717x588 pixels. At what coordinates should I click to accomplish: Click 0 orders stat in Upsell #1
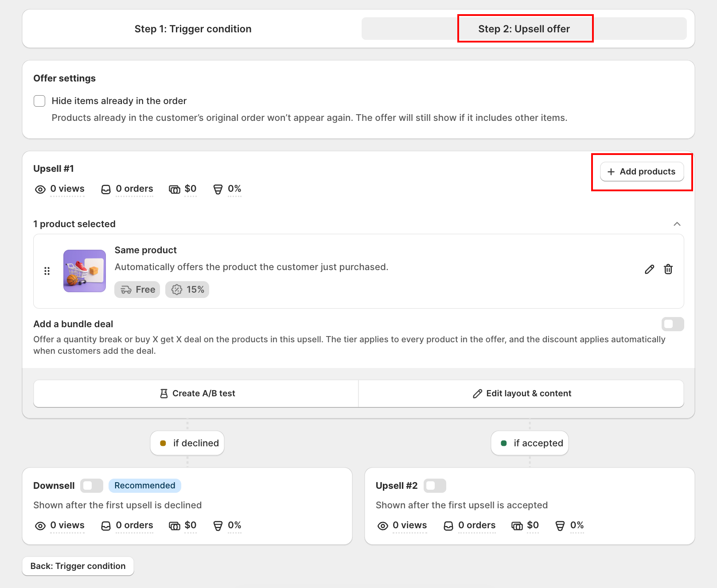[x=134, y=189]
